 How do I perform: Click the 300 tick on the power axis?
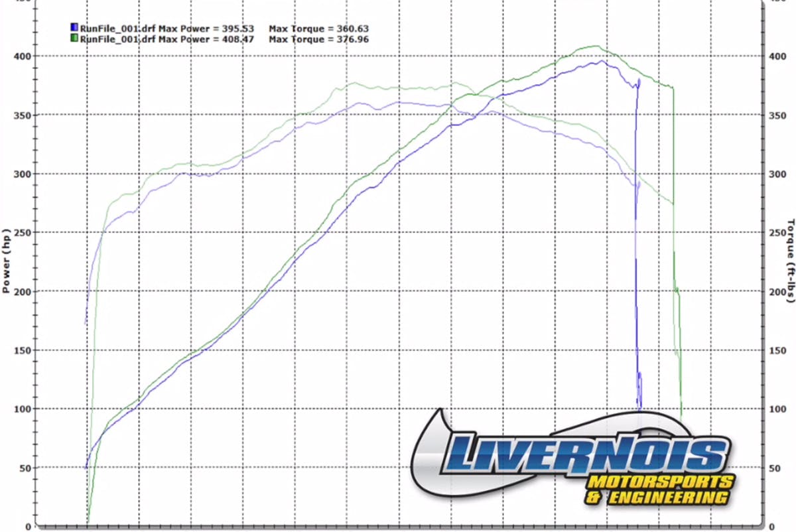click(23, 174)
